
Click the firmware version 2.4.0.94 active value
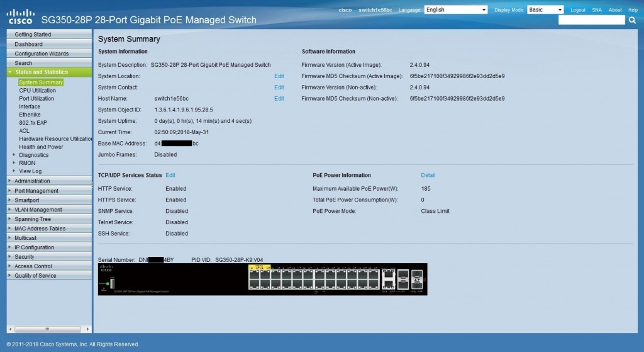tap(419, 65)
